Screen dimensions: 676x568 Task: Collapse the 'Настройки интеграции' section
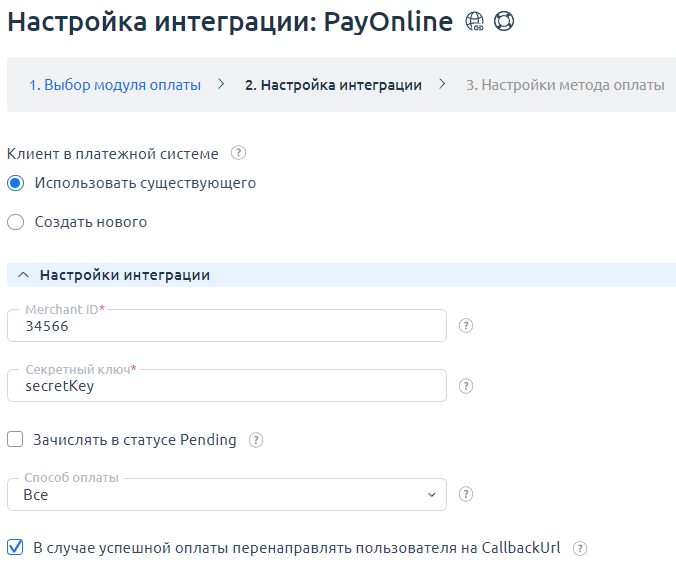[x=24, y=275]
